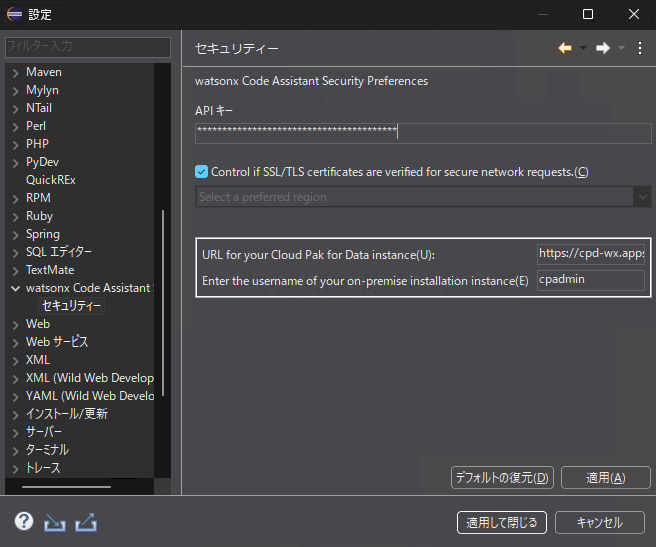Focus the フィルター入力 filter field

point(88,47)
